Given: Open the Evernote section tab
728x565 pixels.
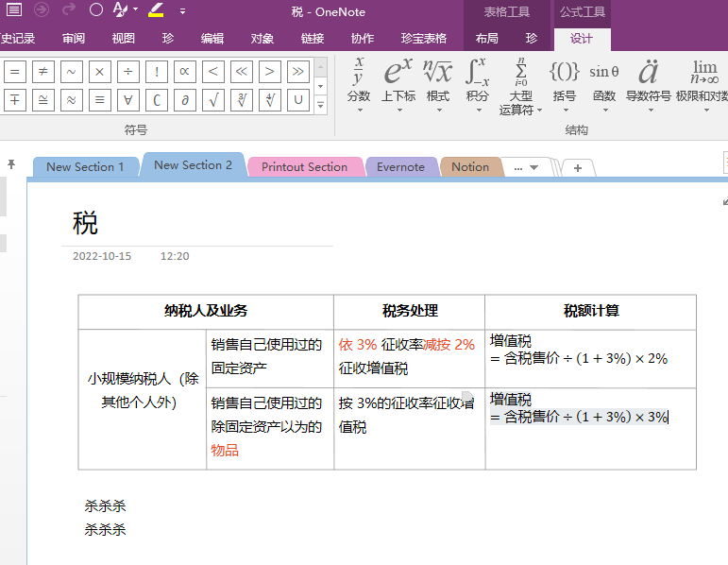Looking at the screenshot, I should tap(400, 167).
